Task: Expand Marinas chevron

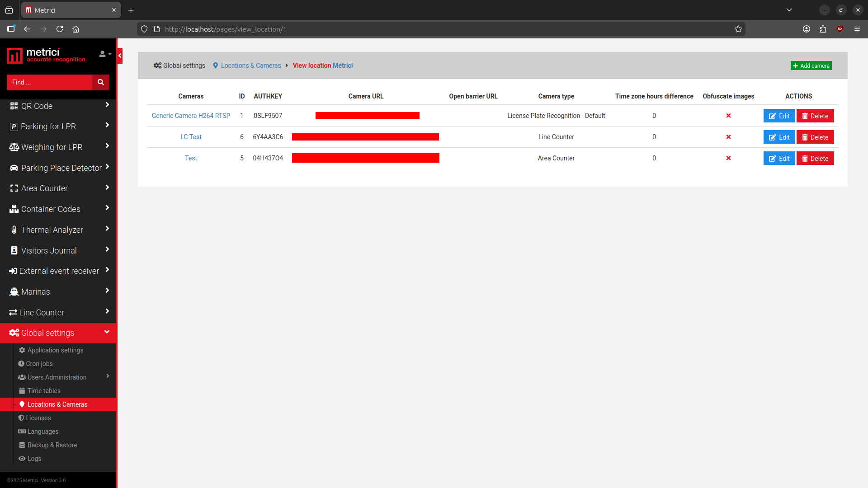Action: coord(107,291)
